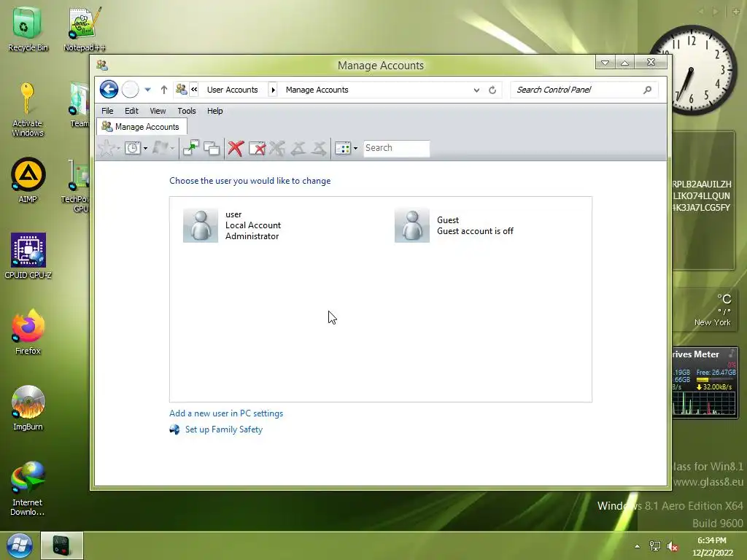Click the clock history toolbar icon
Screen dimensions: 747x560
click(x=133, y=148)
